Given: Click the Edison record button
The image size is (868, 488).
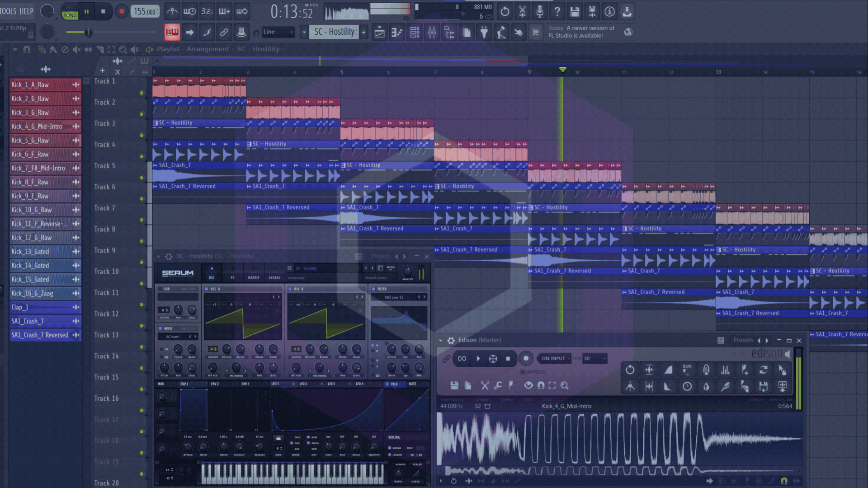Looking at the screenshot, I should 525,358.
